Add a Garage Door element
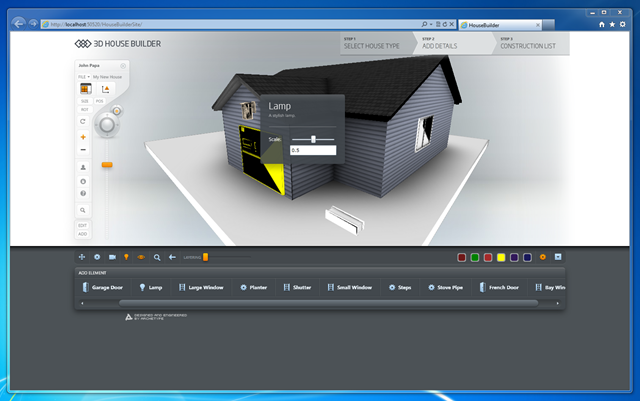Viewport: 640px width, 401px height. (103, 287)
